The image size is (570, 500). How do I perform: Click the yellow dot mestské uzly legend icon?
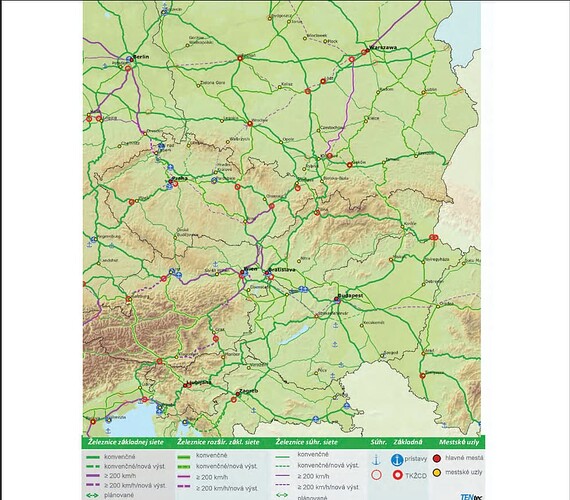tap(437, 473)
